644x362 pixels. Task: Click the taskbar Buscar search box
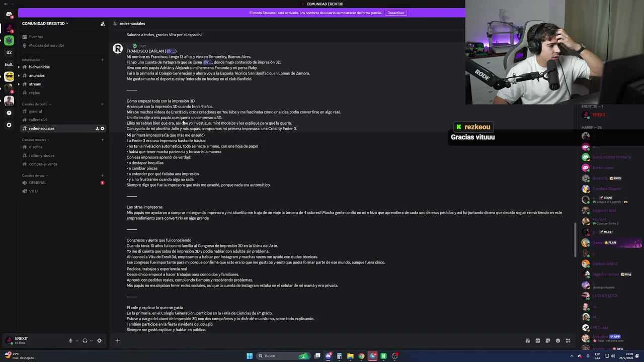point(284,356)
